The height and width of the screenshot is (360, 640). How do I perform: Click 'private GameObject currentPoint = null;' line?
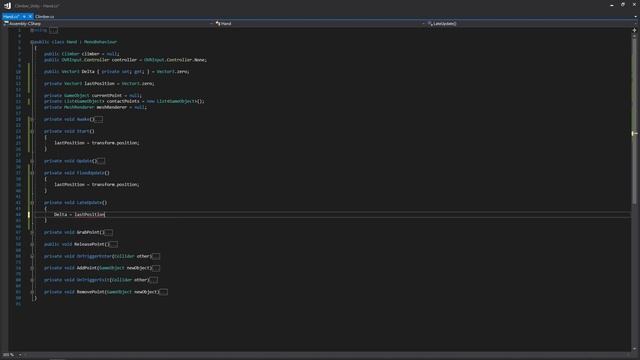coord(93,96)
